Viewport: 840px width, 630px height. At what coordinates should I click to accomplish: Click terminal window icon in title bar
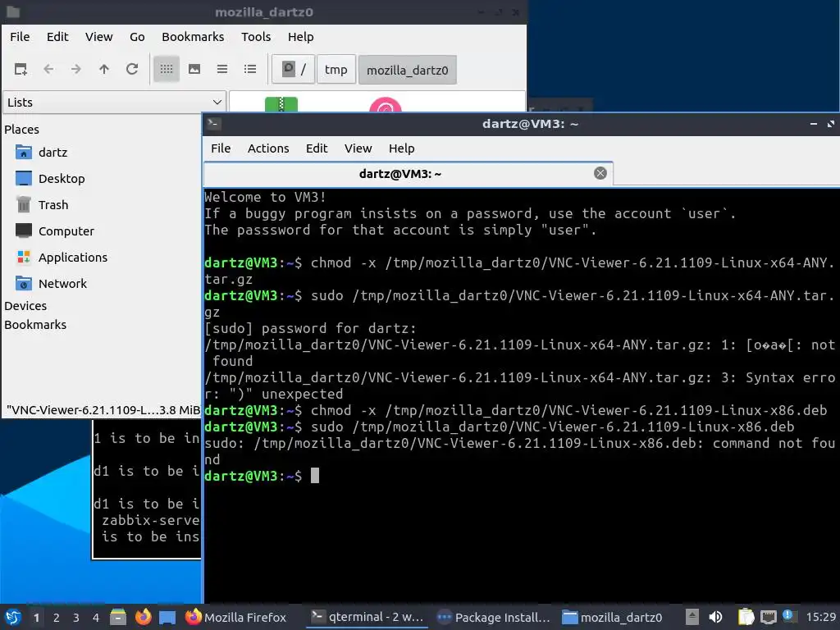coord(214,124)
